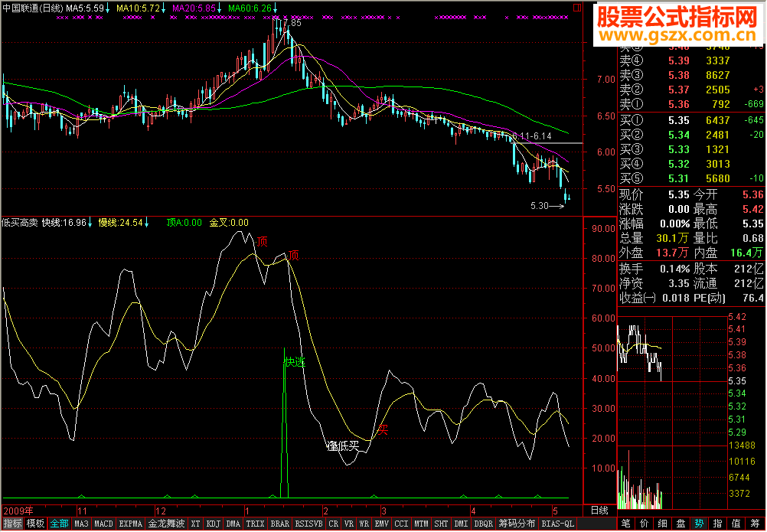The width and height of the screenshot is (767, 532).
Task: Click the 中国联通(日线) chart title
Action: coord(32,8)
